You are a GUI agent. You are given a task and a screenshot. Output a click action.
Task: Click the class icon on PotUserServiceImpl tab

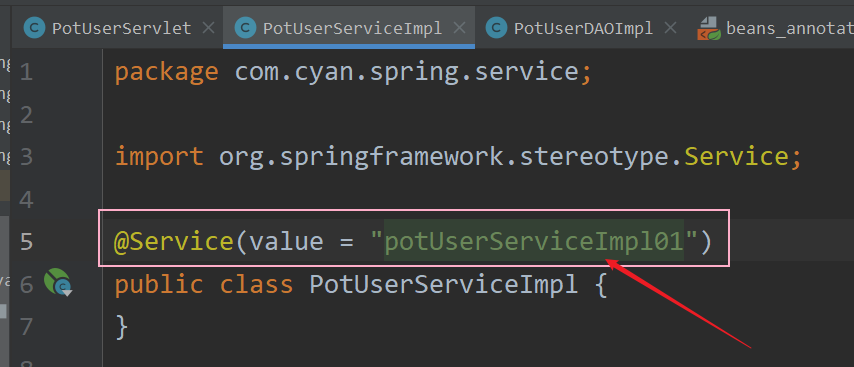pos(245,28)
